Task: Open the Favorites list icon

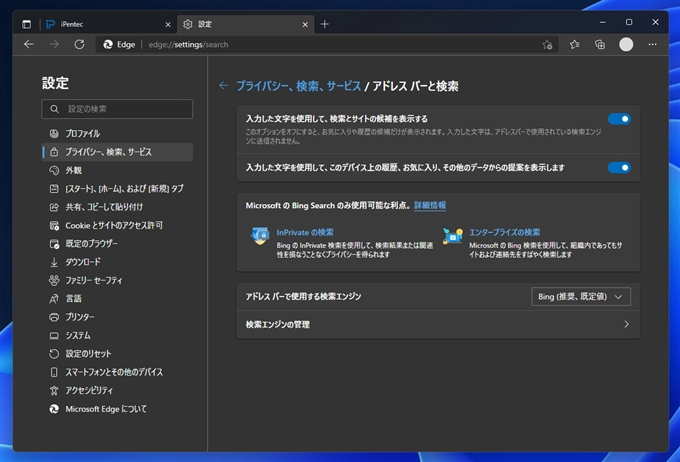Action: pyautogui.click(x=575, y=44)
